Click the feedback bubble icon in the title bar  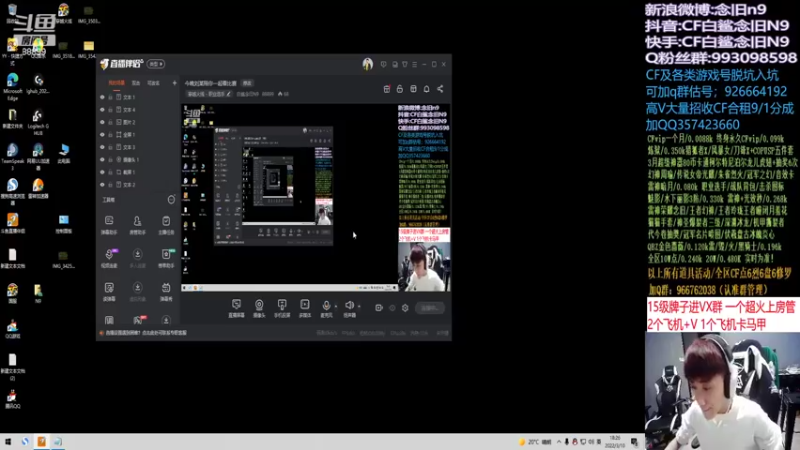click(x=384, y=64)
